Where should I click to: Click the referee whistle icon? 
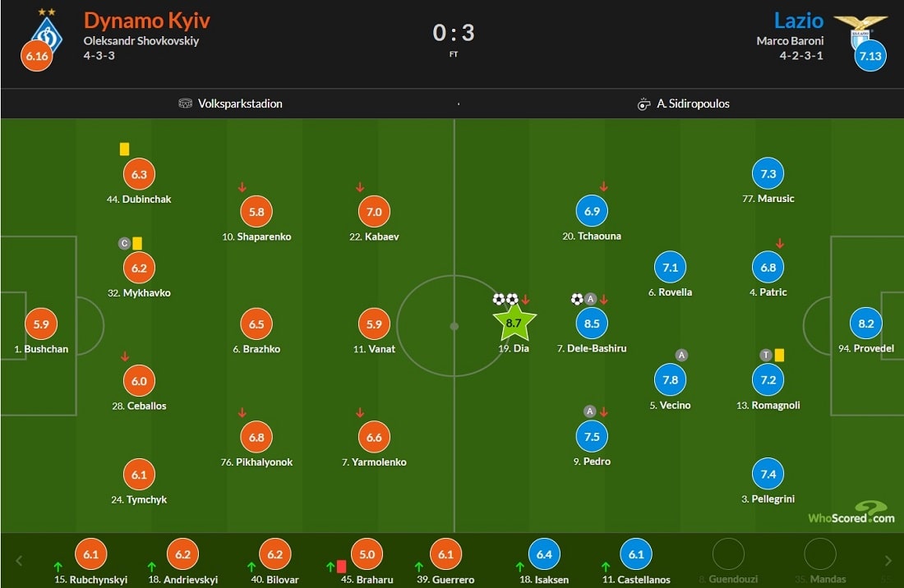pos(643,104)
